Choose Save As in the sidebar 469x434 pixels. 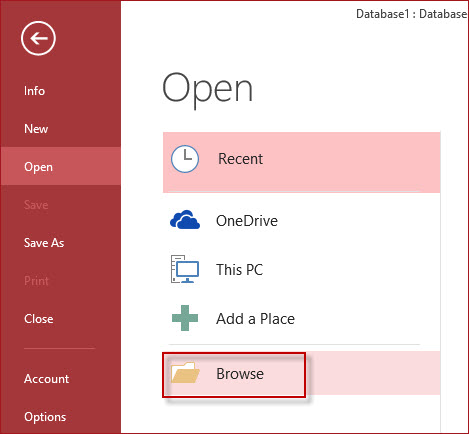[x=44, y=243]
